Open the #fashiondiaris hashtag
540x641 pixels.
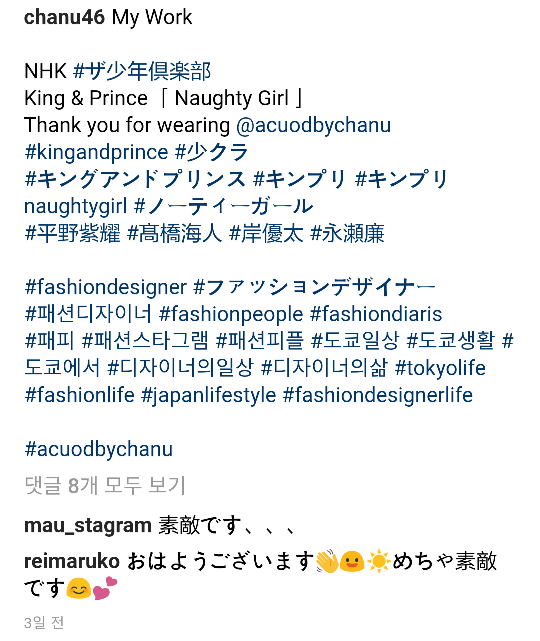tap(376, 314)
